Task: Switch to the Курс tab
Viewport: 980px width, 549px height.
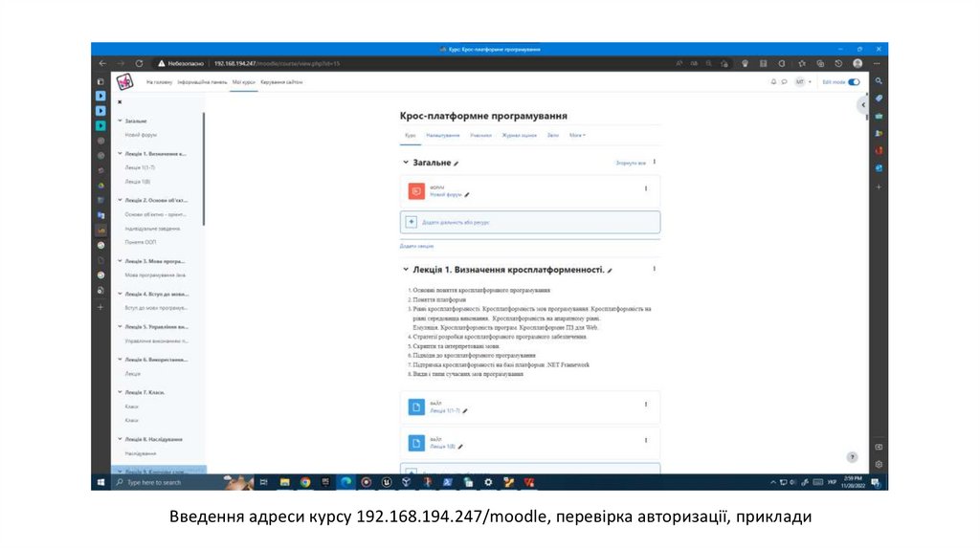Action: (410, 135)
